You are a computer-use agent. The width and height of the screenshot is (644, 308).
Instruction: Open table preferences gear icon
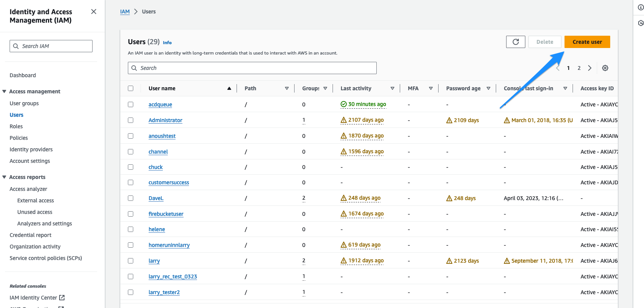point(605,68)
